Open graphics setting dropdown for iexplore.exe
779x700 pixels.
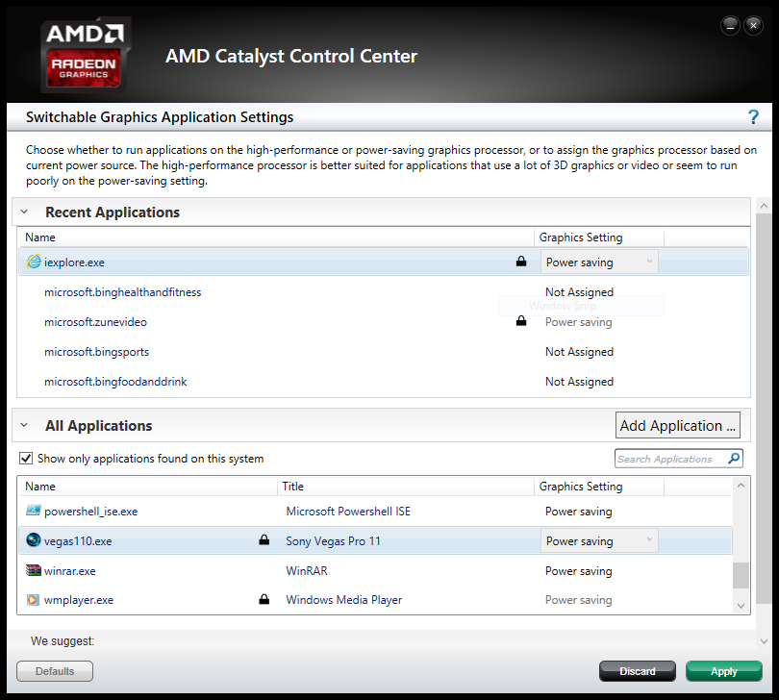[x=599, y=262]
